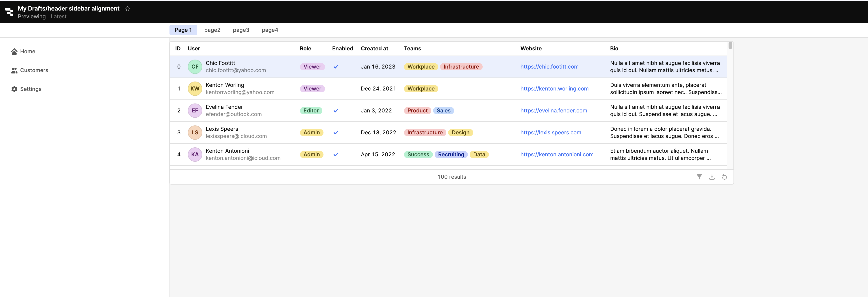This screenshot has width=868, height=297.
Task: Switch to the page3 tab
Action: tap(241, 30)
